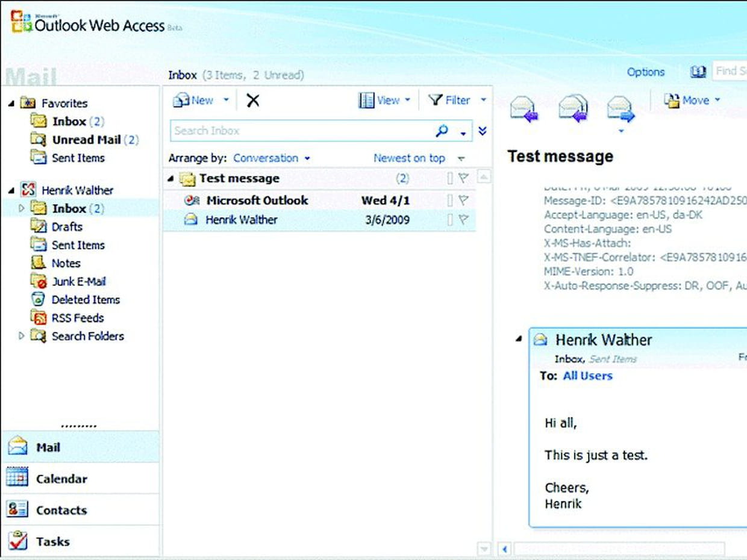The height and width of the screenshot is (560, 747).
Task: Toggle flag on Microsoft Outlook message
Action: 463,201
